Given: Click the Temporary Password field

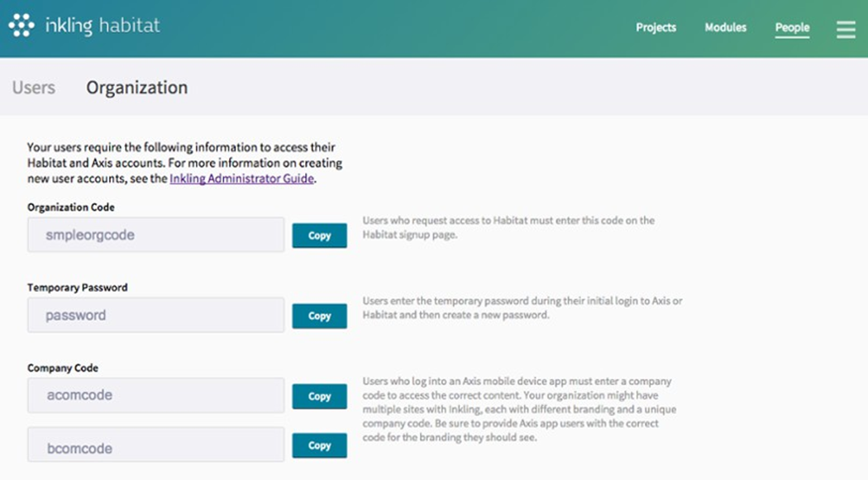Looking at the screenshot, I should [155, 316].
